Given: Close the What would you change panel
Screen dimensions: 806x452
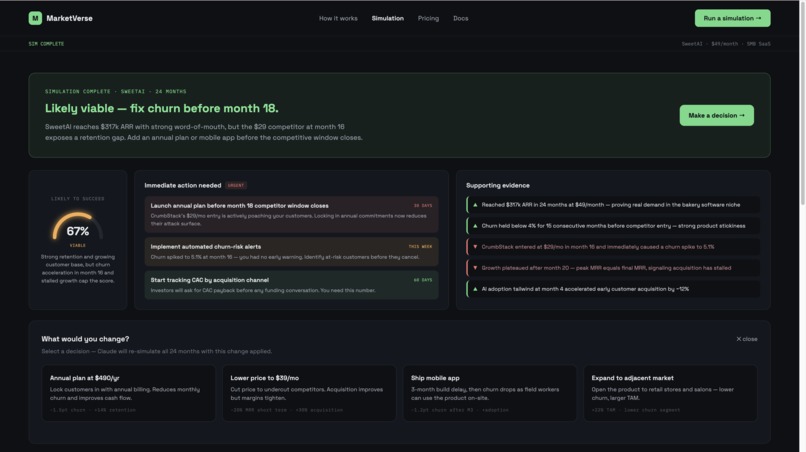Looking at the screenshot, I should 746,339.
